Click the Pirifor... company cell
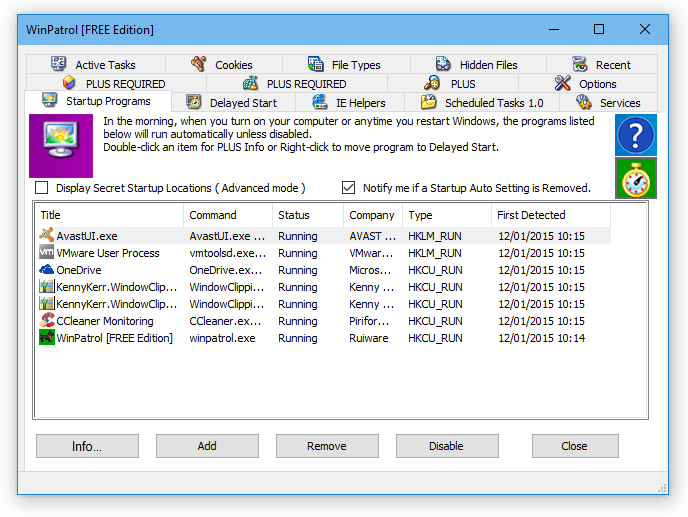This screenshot has width=688, height=517. coord(369,321)
